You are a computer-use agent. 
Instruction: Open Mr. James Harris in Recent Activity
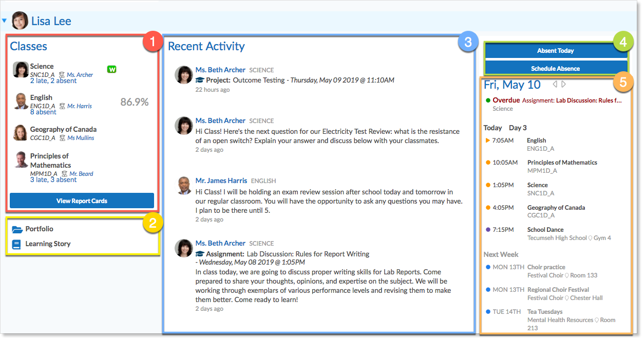tap(221, 181)
